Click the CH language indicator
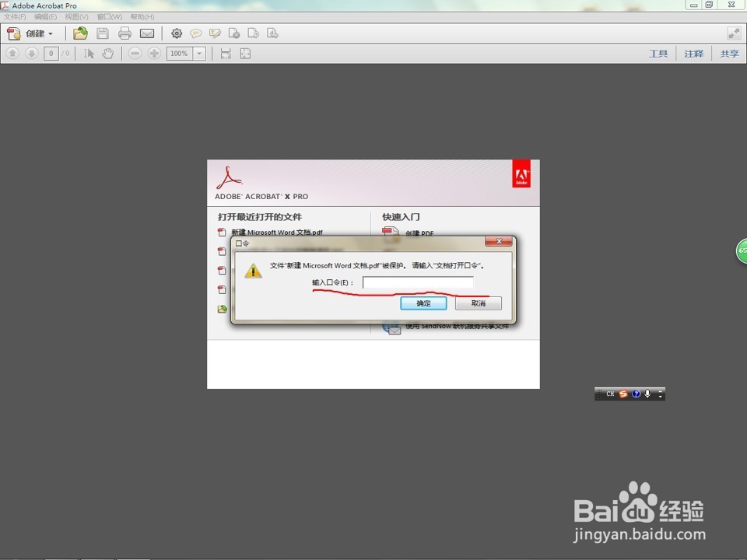This screenshot has width=747, height=560. pyautogui.click(x=610, y=394)
